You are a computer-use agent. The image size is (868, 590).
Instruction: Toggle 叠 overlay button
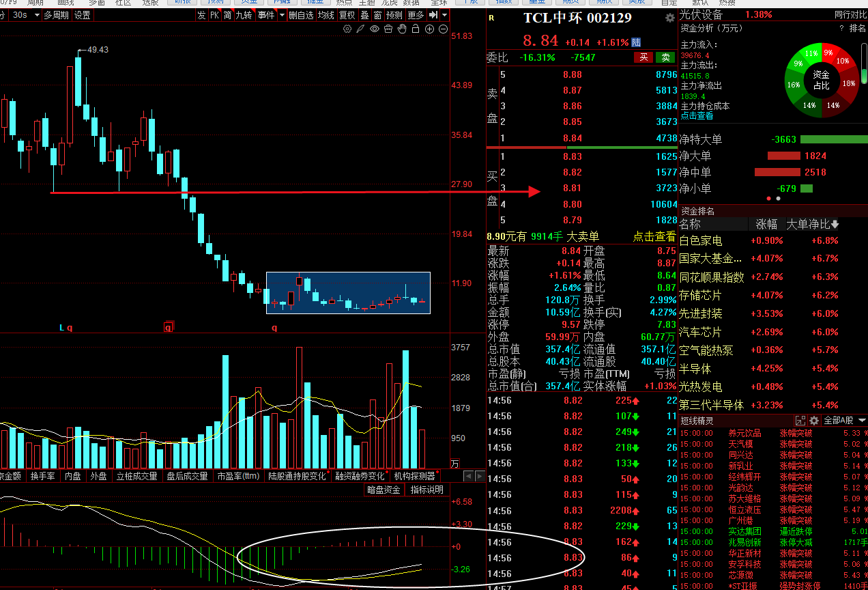(364, 15)
